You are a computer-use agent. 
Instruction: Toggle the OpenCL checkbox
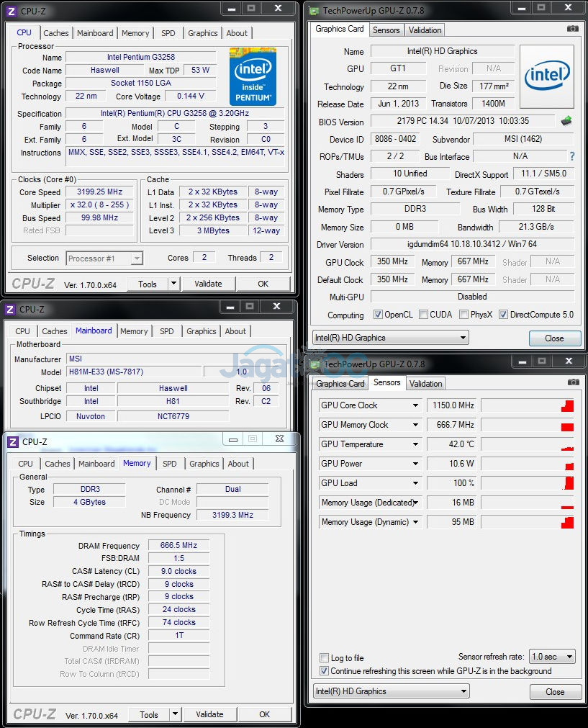click(378, 315)
